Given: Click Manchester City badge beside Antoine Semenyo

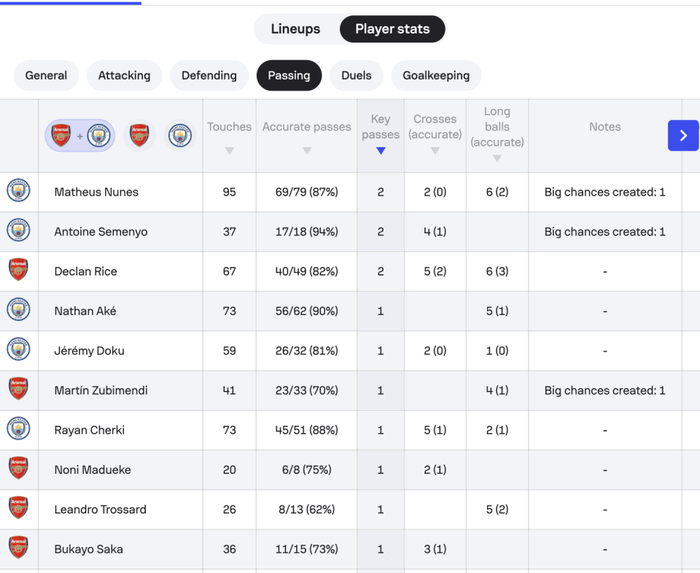Looking at the screenshot, I should (x=18, y=231).
